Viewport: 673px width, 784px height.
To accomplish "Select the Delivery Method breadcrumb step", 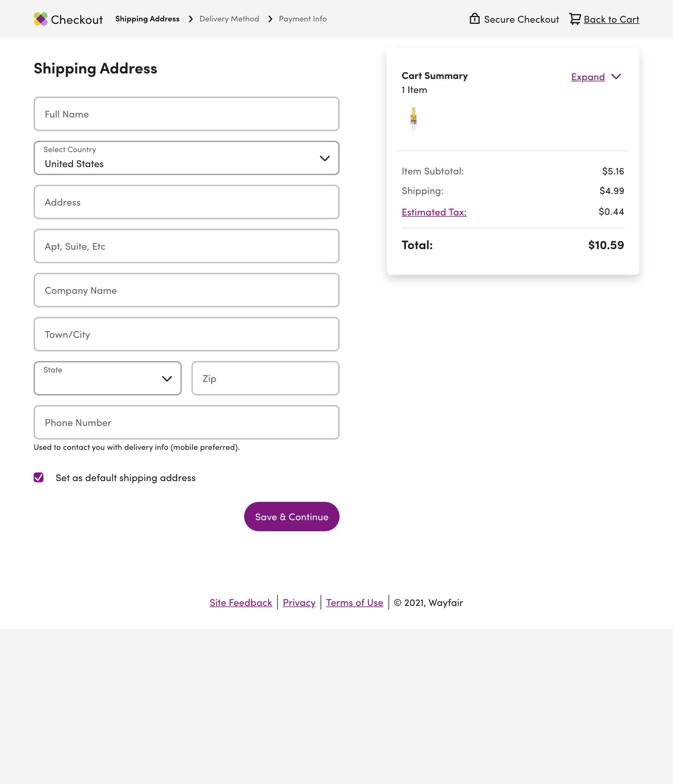I will pos(229,19).
